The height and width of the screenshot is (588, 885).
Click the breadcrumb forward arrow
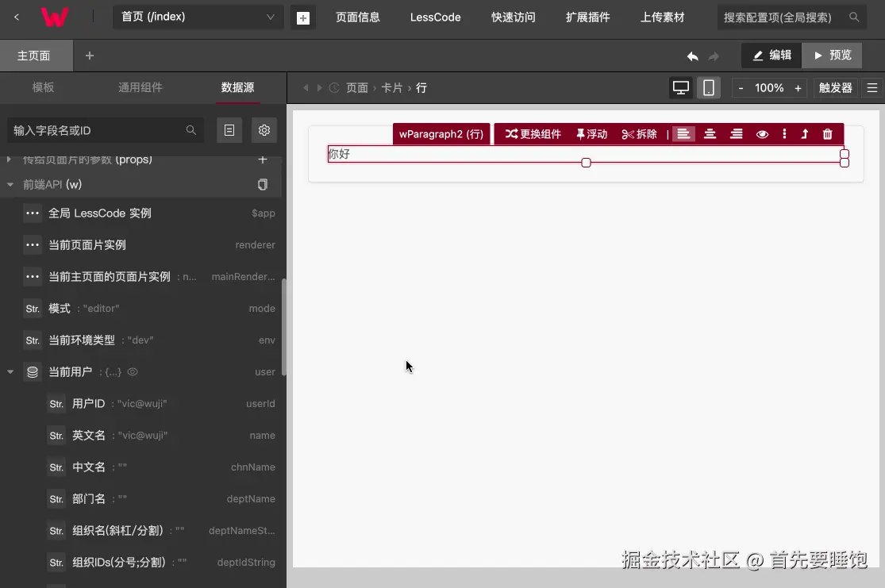[x=319, y=87]
